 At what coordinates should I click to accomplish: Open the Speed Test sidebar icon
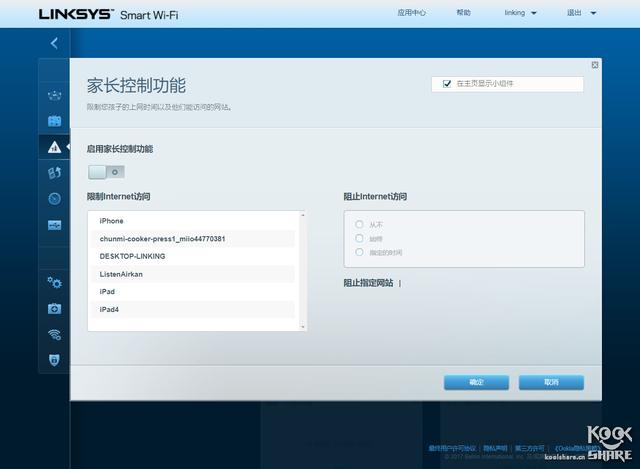[54, 199]
